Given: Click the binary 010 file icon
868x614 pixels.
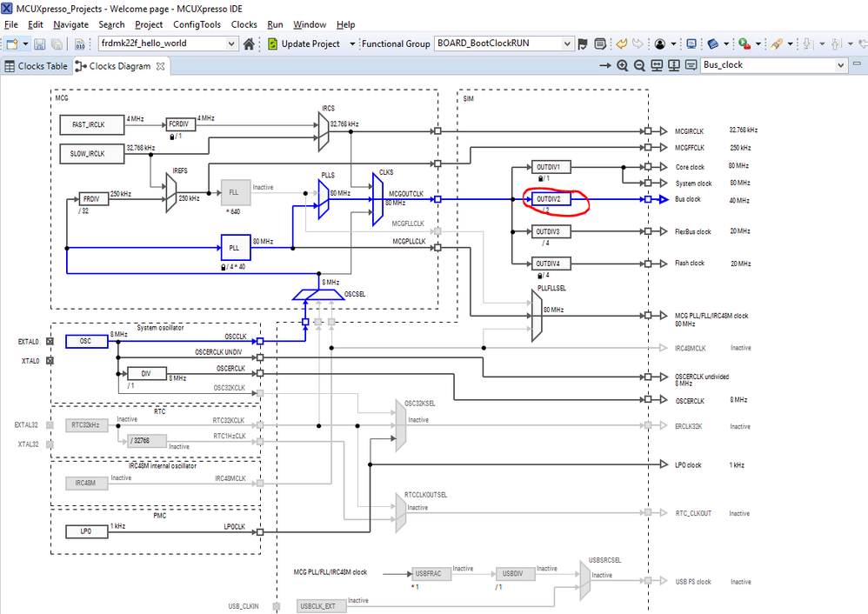Looking at the screenshot, I should pyautogui.click(x=79, y=43).
